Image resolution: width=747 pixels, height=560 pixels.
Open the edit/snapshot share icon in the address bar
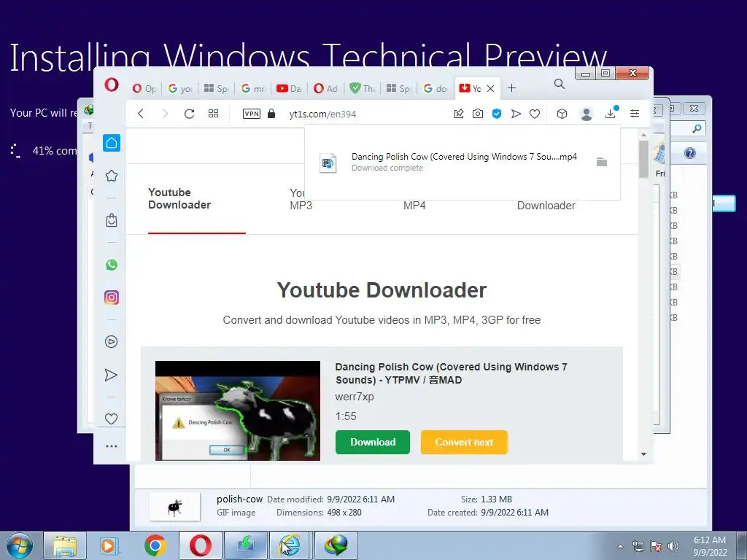(x=459, y=114)
